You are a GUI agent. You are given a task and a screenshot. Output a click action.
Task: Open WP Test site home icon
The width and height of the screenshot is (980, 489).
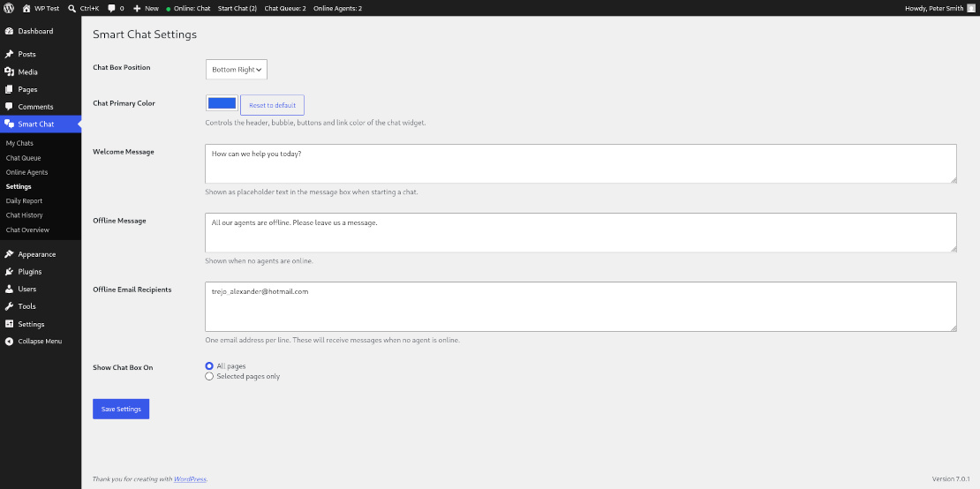tap(26, 8)
